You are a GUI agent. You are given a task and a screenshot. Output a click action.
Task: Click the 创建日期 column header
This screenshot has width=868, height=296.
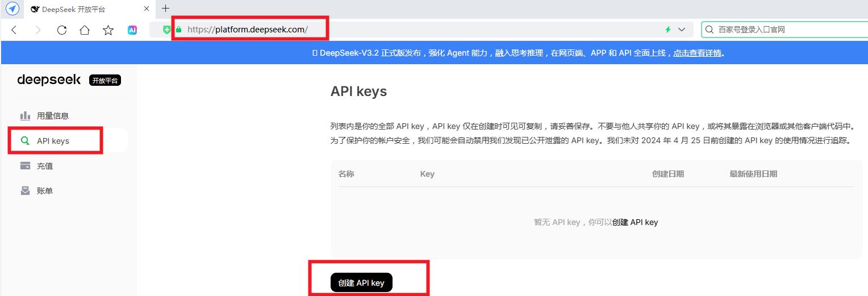(668, 174)
